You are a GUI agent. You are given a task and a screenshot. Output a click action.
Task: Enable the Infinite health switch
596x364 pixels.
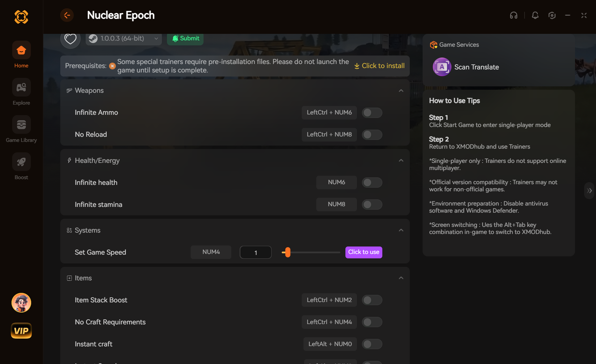pyautogui.click(x=372, y=183)
